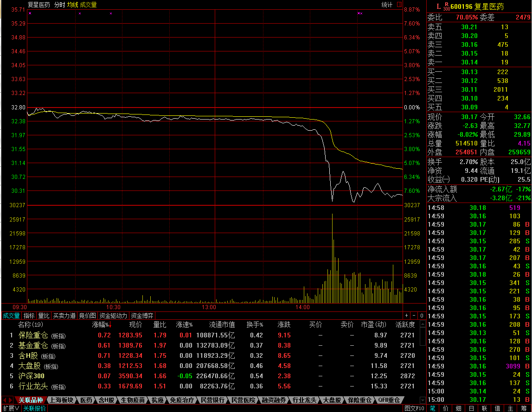The image size is (532, 412).
Task: Click the 关联报价 button
Action: pos(35,408)
